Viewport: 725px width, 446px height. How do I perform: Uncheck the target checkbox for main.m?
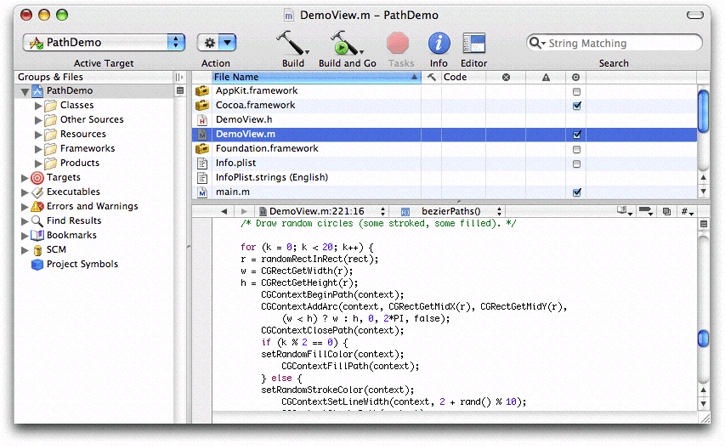coord(577,192)
